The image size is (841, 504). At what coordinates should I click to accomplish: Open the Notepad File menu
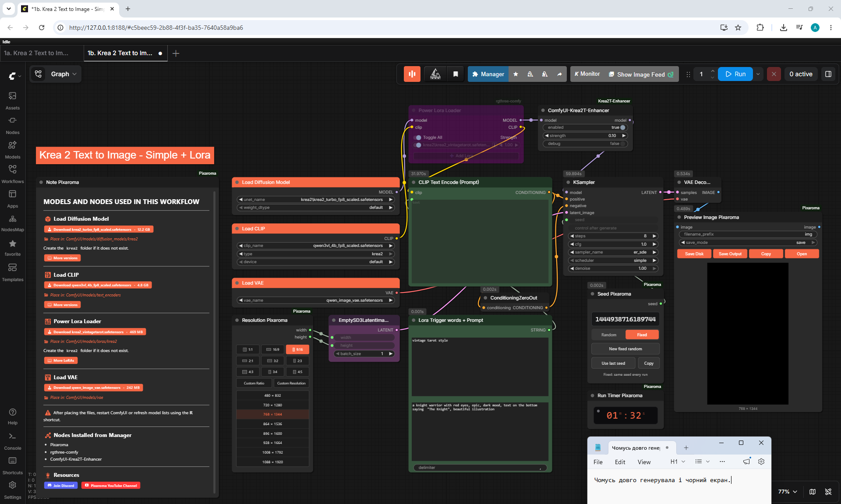(598, 462)
